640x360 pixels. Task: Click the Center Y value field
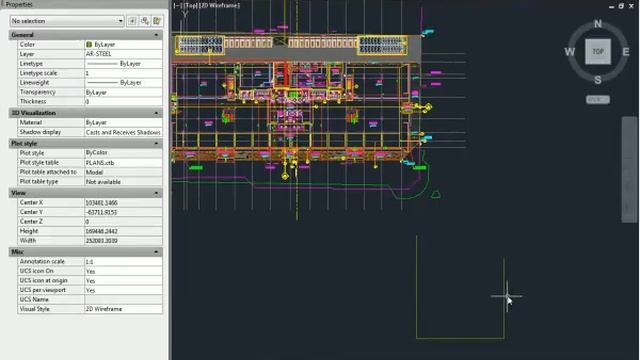[123, 212]
